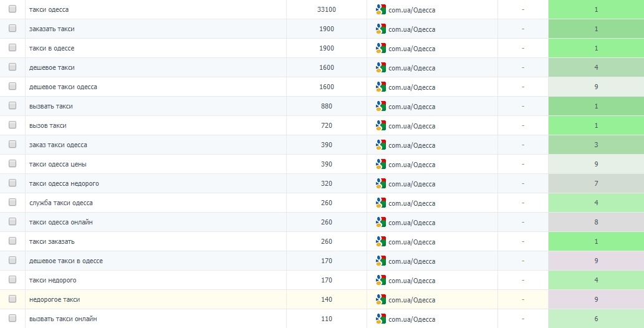Click Google icon in 'такси одесса недорого' row

(381, 183)
